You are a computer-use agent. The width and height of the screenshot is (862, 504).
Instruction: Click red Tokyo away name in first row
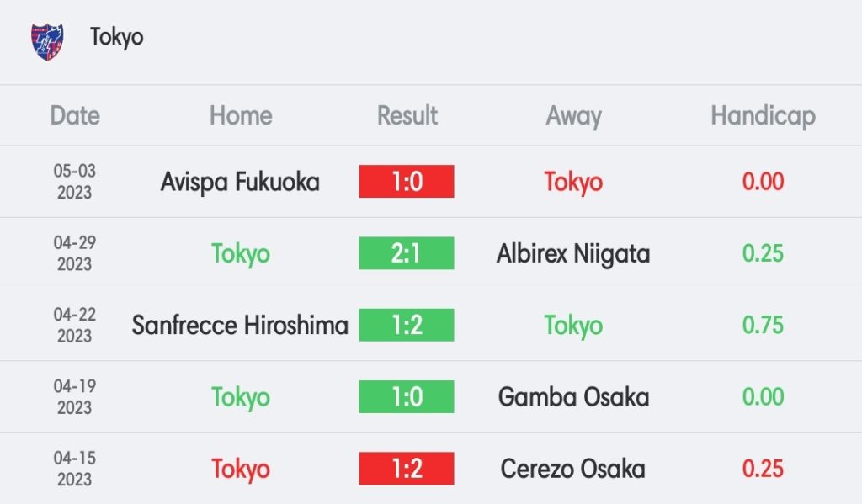pos(573,182)
